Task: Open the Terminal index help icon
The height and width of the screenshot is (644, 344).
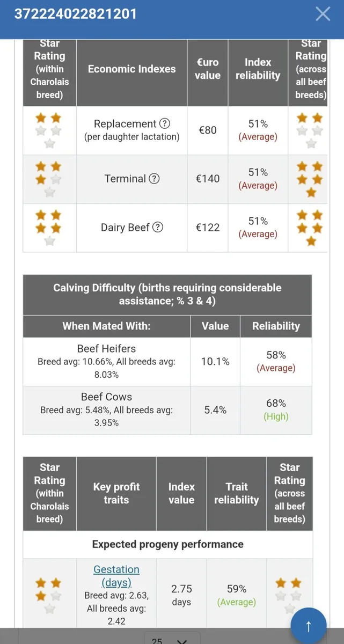Action: pyautogui.click(x=154, y=179)
